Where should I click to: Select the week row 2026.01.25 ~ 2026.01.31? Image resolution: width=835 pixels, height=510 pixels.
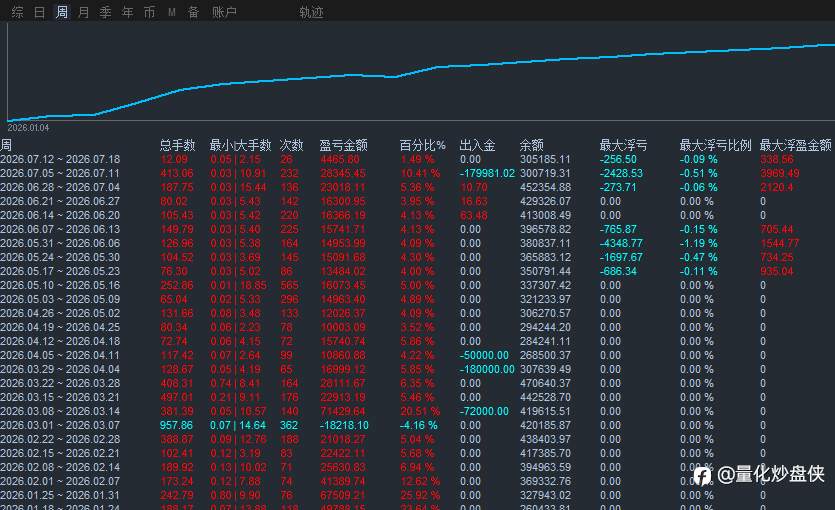tap(418, 495)
